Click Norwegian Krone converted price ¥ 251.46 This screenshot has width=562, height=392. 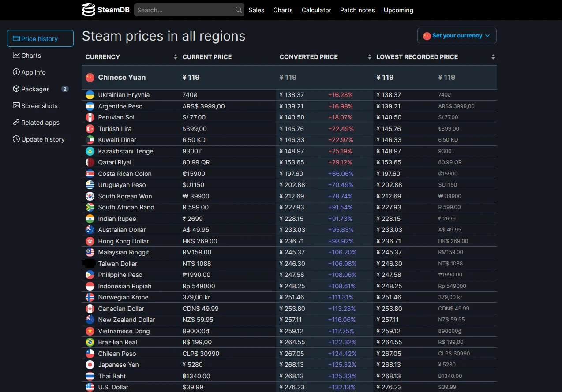tap(292, 297)
